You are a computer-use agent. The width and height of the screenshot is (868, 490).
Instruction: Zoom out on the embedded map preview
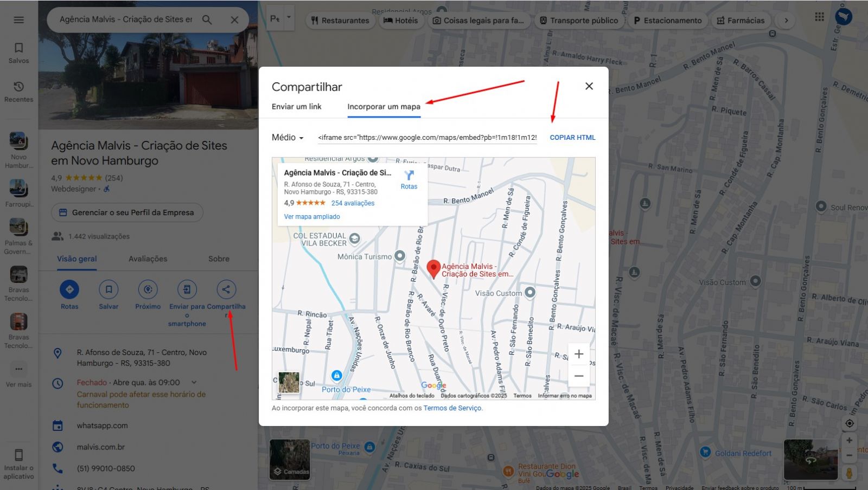coord(579,376)
